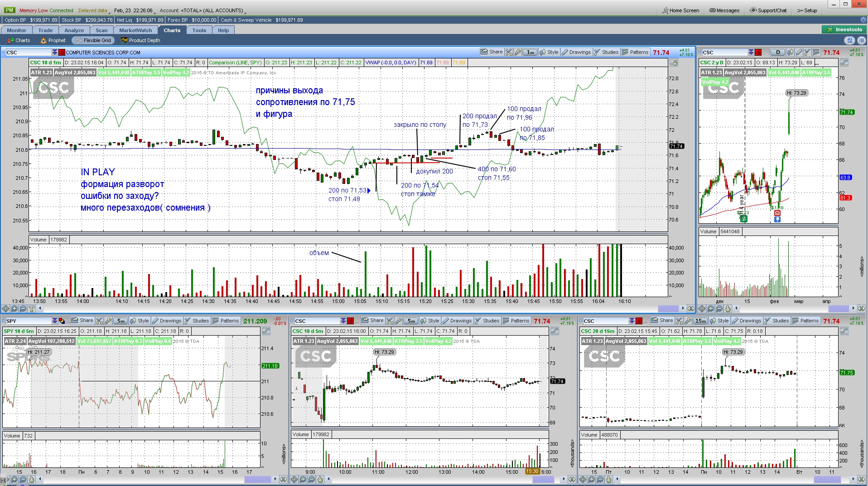
Task: Click the main chart horizontal scrollbar thumb
Action: (668, 308)
